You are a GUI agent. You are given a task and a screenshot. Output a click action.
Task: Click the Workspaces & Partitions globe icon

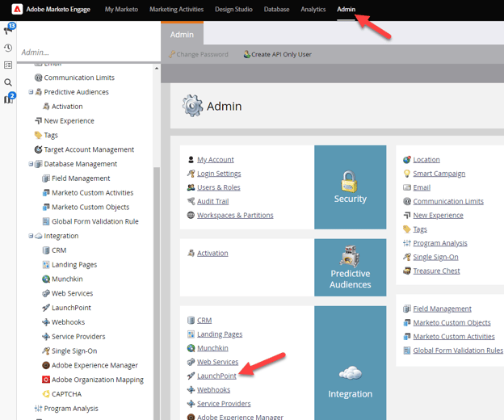[x=191, y=216]
